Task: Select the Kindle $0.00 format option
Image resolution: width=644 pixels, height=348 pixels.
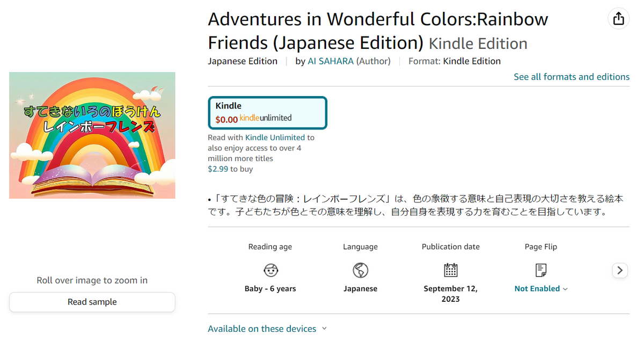Action: (x=267, y=113)
